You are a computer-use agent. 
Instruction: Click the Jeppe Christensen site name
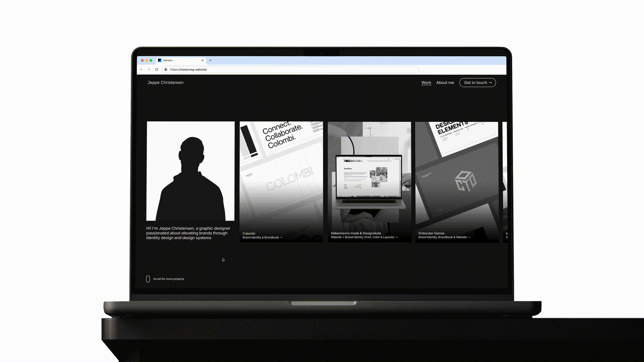165,82
